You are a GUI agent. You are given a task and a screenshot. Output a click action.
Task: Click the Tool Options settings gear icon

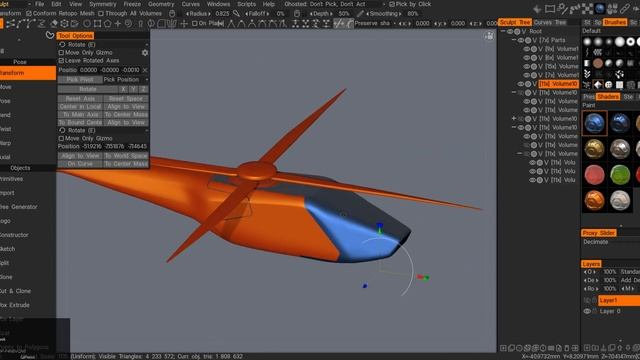tap(144, 53)
